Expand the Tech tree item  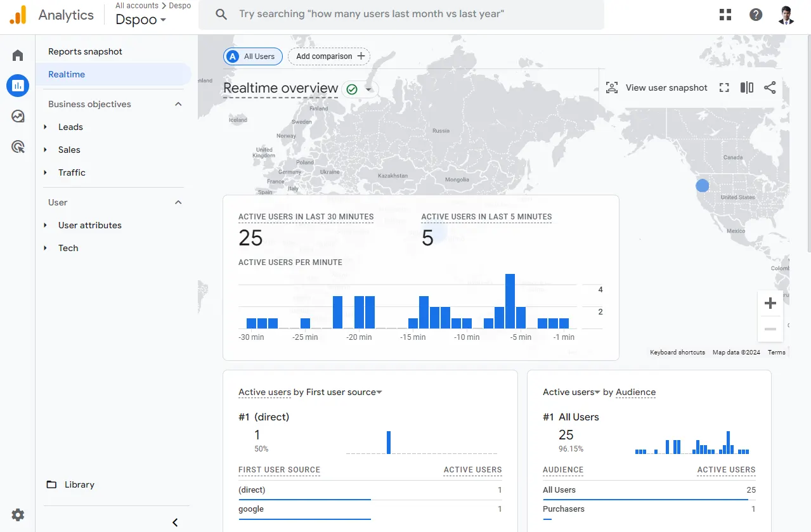tap(46, 248)
